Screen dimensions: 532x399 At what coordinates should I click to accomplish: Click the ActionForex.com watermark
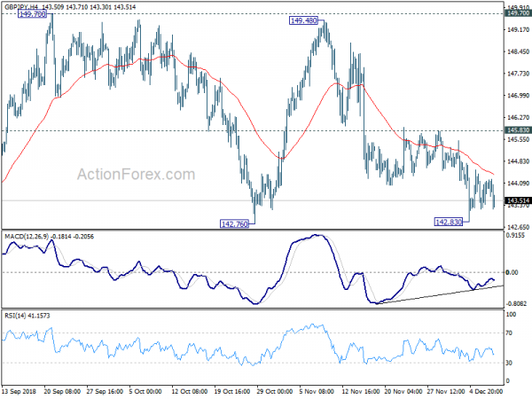pos(136,175)
